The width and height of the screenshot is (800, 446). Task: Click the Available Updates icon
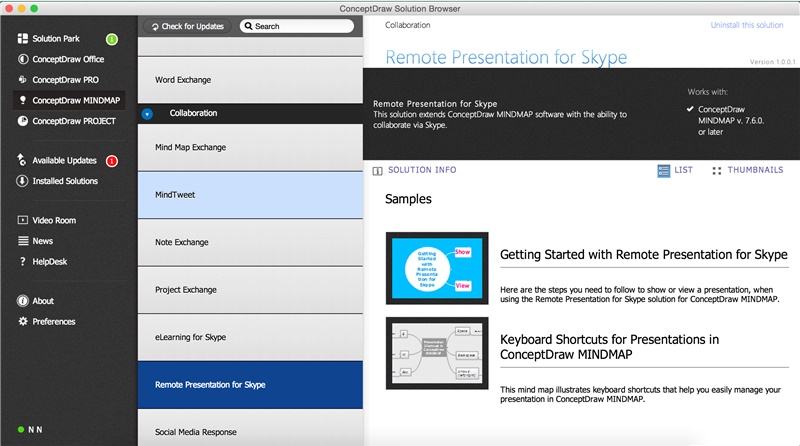(x=21, y=160)
